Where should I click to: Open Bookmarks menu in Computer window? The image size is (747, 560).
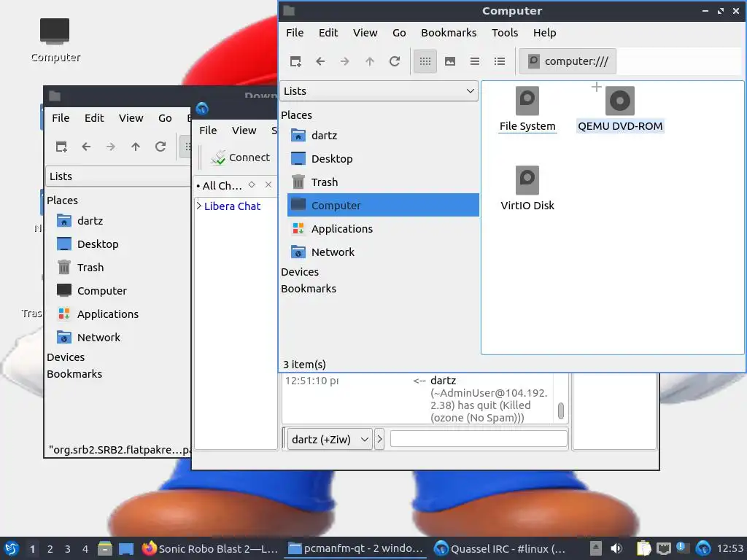pos(449,33)
